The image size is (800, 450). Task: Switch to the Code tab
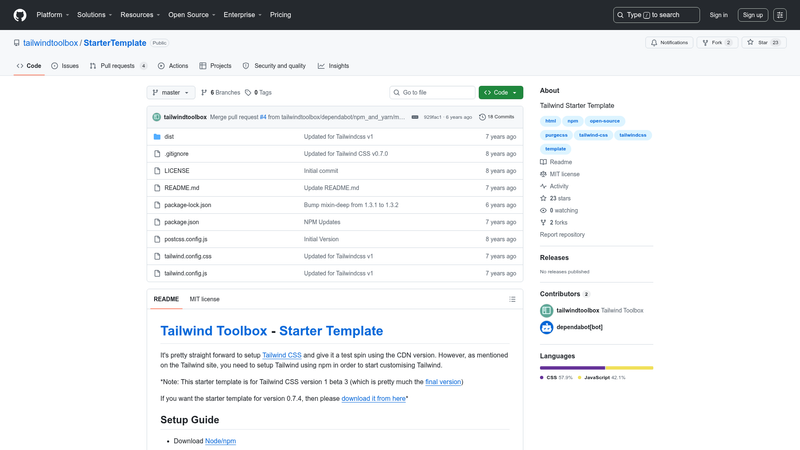[x=29, y=66]
